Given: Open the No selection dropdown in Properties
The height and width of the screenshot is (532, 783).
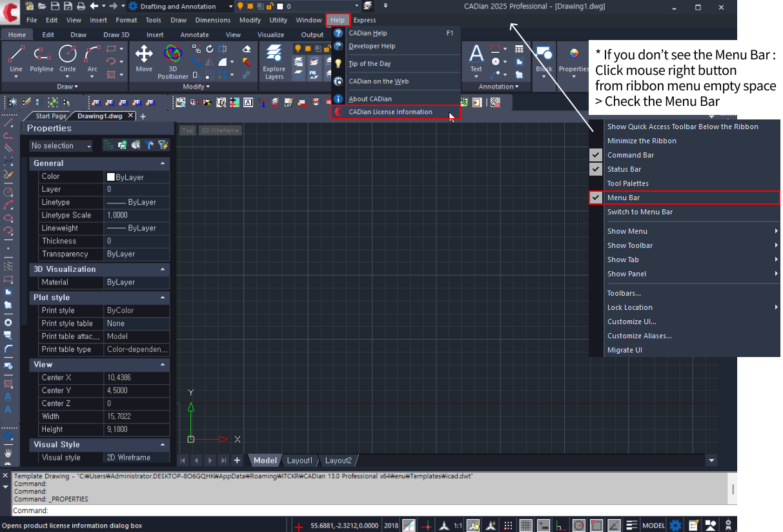Looking at the screenshot, I should (x=61, y=146).
